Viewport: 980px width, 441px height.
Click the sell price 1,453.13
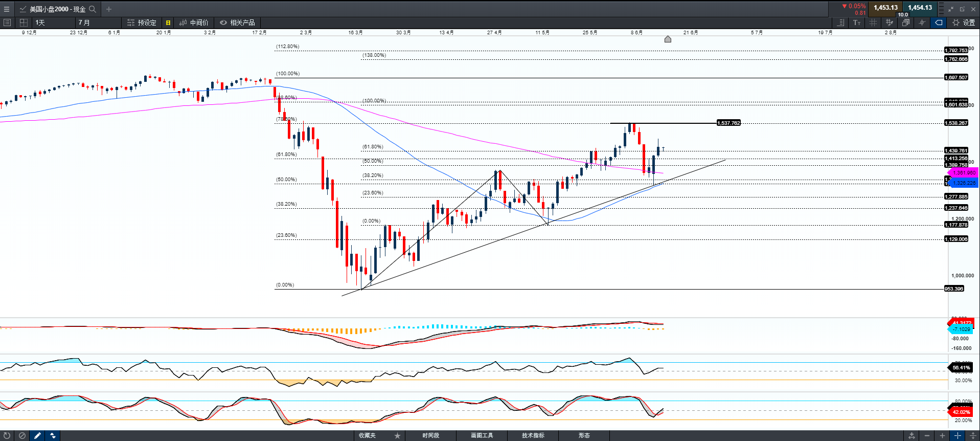885,8
